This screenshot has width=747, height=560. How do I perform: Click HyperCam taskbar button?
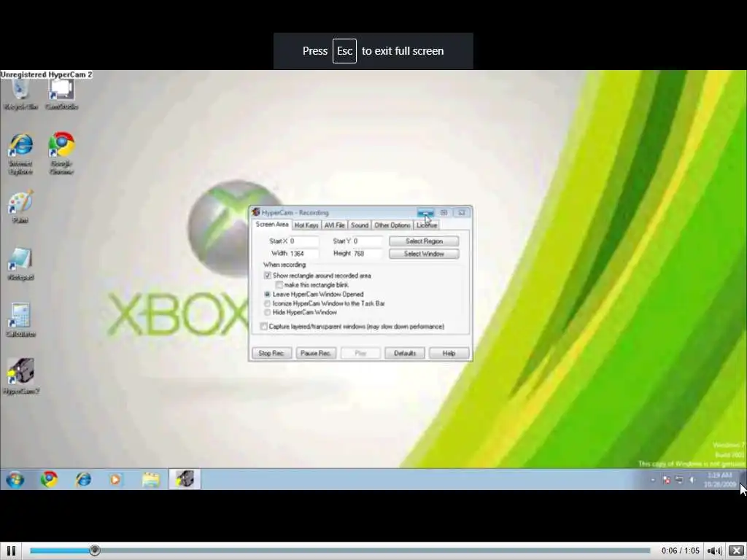tap(185, 479)
